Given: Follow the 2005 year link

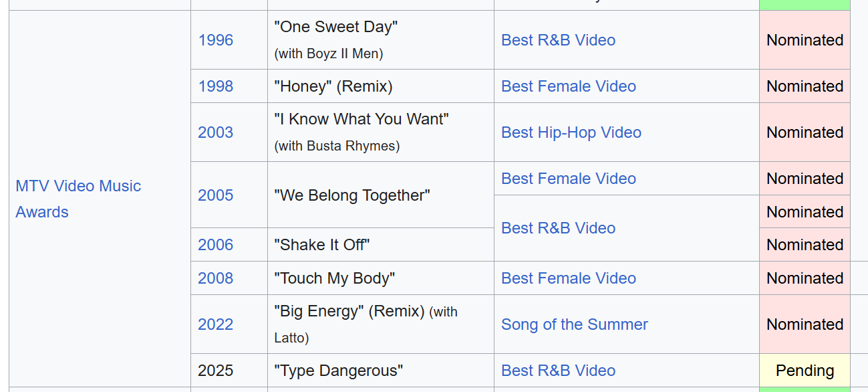Looking at the screenshot, I should pyautogui.click(x=216, y=195).
